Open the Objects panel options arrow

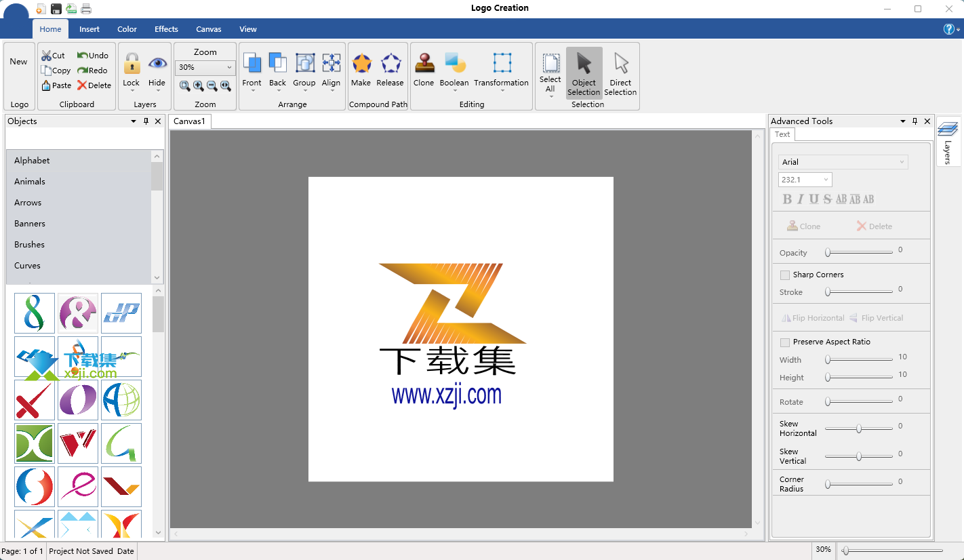(x=134, y=121)
